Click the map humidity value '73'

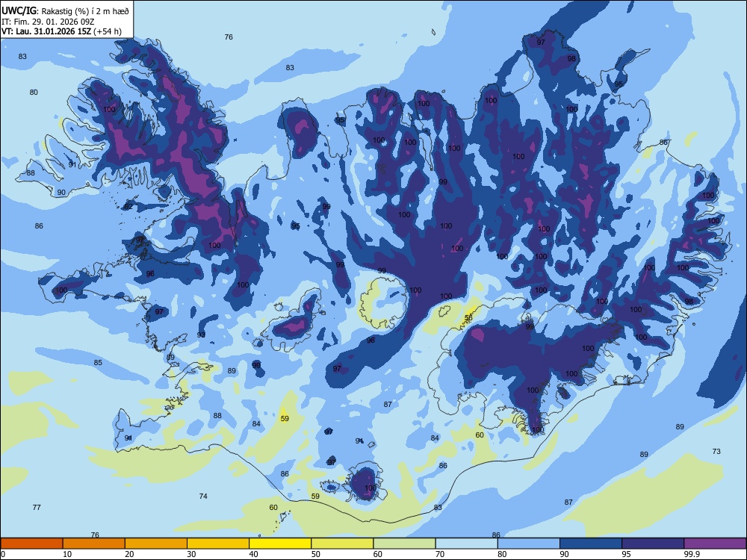716,452
